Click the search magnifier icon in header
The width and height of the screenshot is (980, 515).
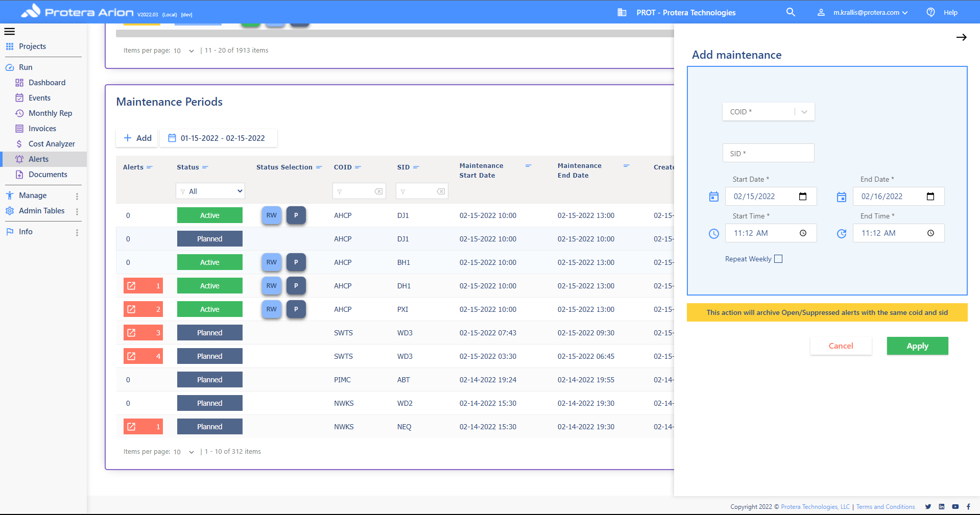coord(791,12)
